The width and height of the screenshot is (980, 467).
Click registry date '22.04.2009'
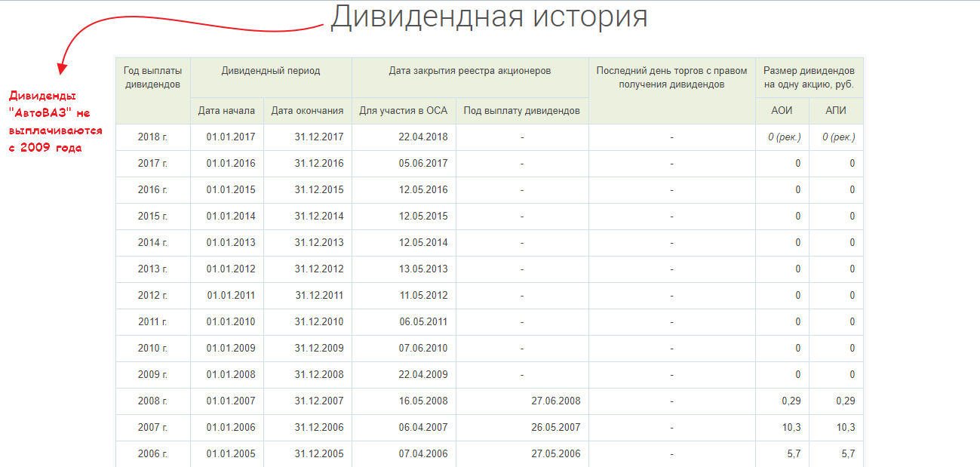(423, 375)
